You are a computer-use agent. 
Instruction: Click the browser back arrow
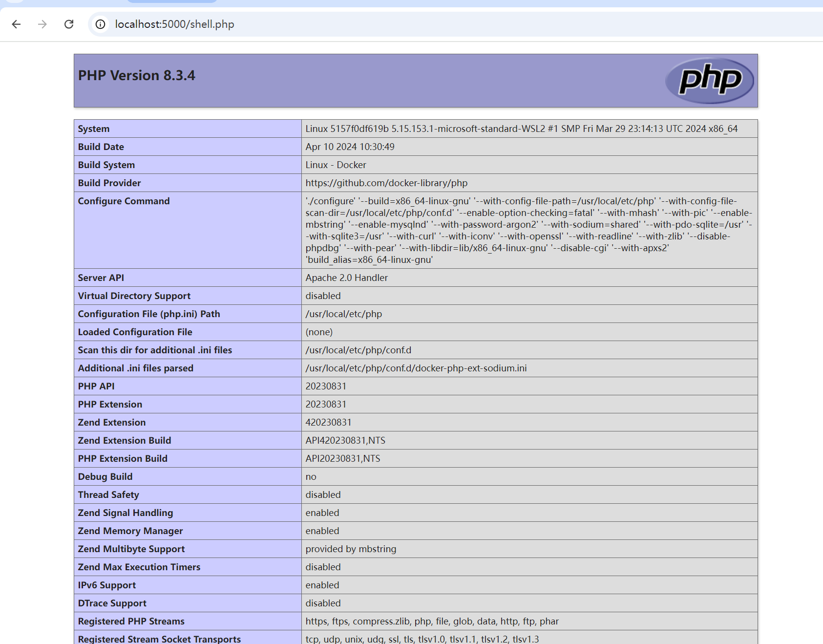tap(16, 24)
